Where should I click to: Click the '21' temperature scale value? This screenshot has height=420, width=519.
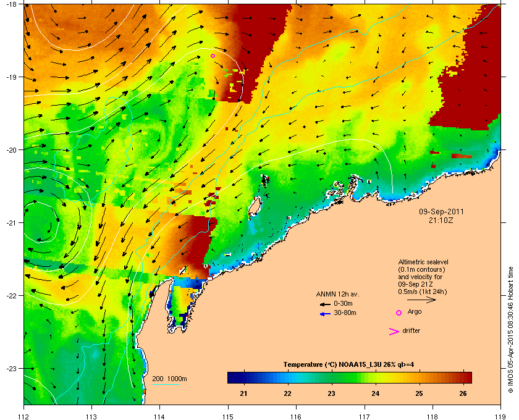(x=243, y=393)
